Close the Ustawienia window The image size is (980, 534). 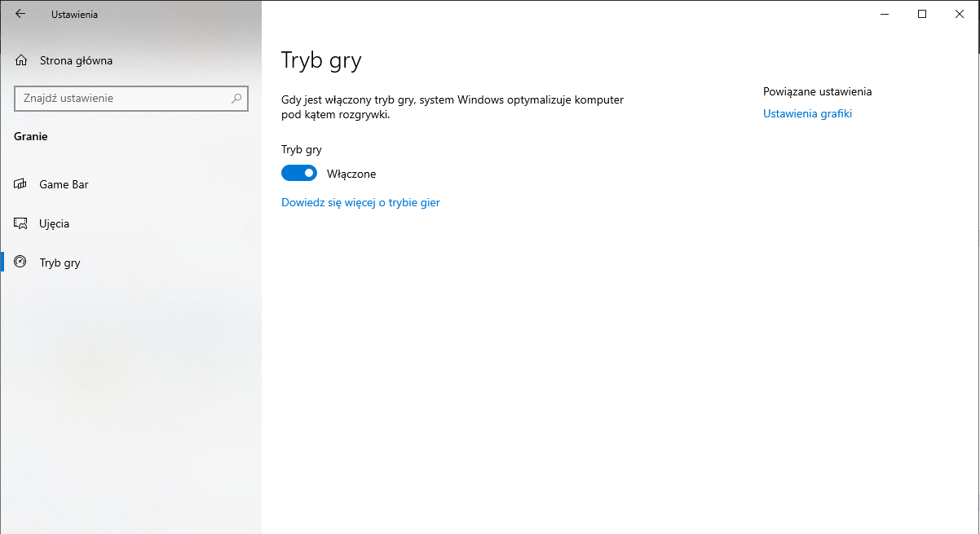click(x=960, y=14)
